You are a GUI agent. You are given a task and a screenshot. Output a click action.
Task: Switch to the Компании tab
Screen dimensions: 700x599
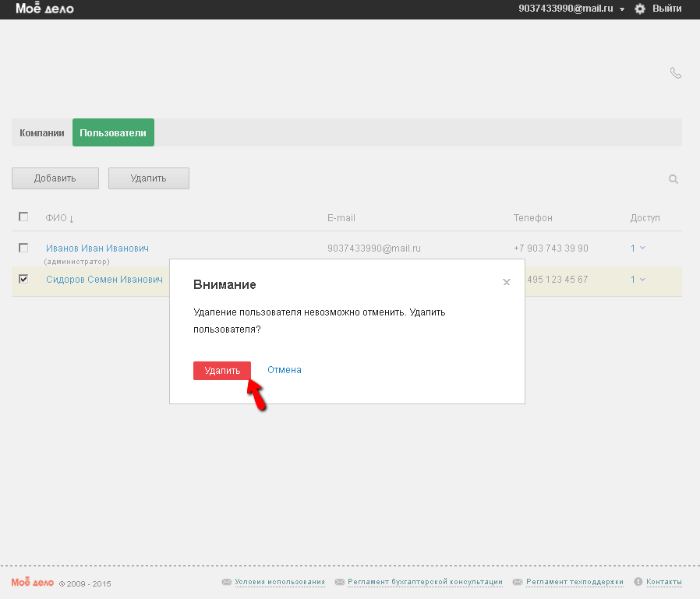(x=42, y=133)
